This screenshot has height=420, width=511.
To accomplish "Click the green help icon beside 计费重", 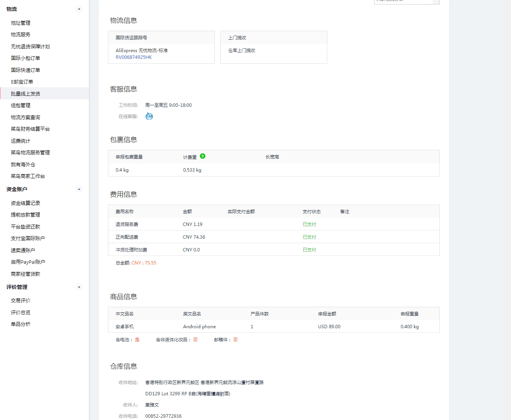I will click(x=202, y=156).
